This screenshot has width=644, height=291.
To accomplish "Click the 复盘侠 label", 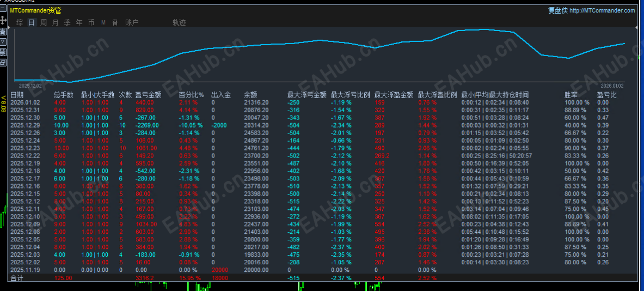I will click(x=558, y=11).
